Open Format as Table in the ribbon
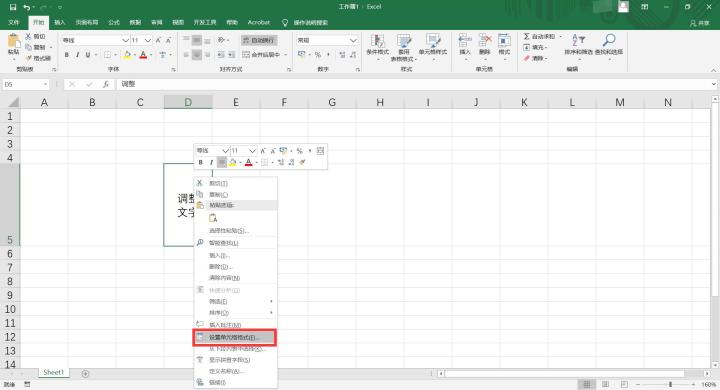The width and height of the screenshot is (720, 390). (x=404, y=48)
